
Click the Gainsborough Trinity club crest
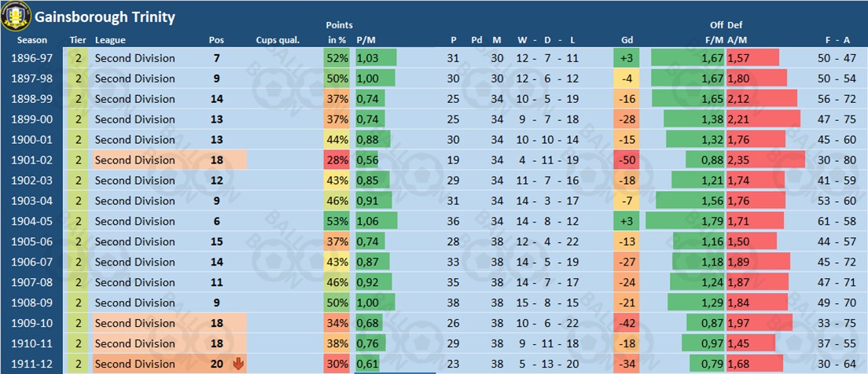click(x=17, y=14)
